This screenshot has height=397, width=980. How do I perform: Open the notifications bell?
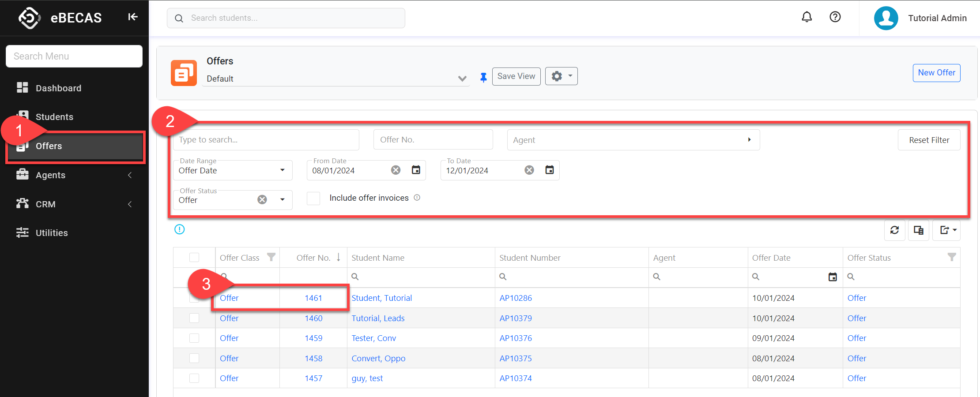tap(807, 17)
